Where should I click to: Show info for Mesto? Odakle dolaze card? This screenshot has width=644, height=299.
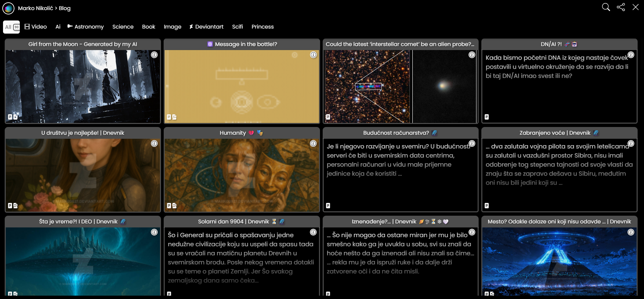tap(631, 232)
